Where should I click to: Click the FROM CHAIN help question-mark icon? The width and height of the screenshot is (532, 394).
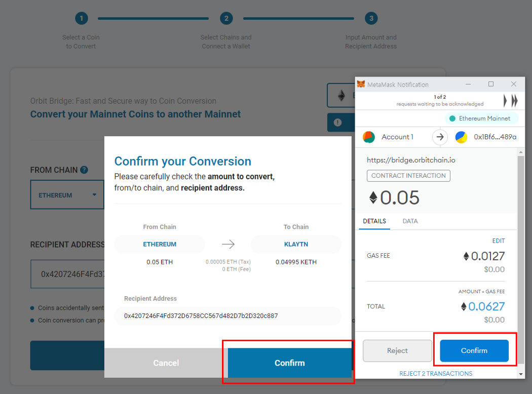tap(84, 170)
